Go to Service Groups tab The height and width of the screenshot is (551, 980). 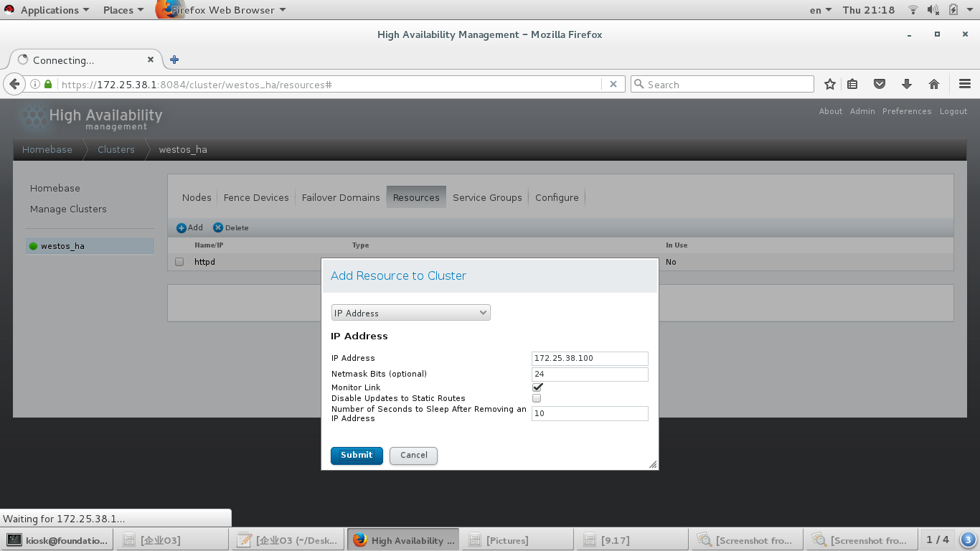pyautogui.click(x=487, y=197)
